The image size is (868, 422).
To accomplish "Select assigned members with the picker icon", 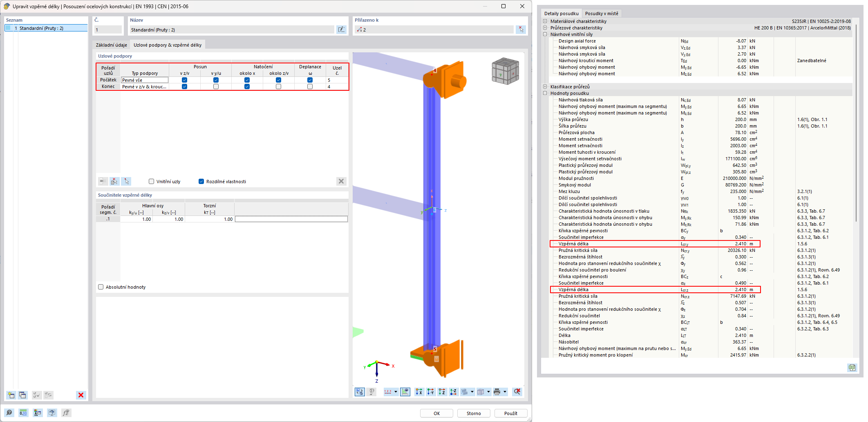I will coord(521,29).
